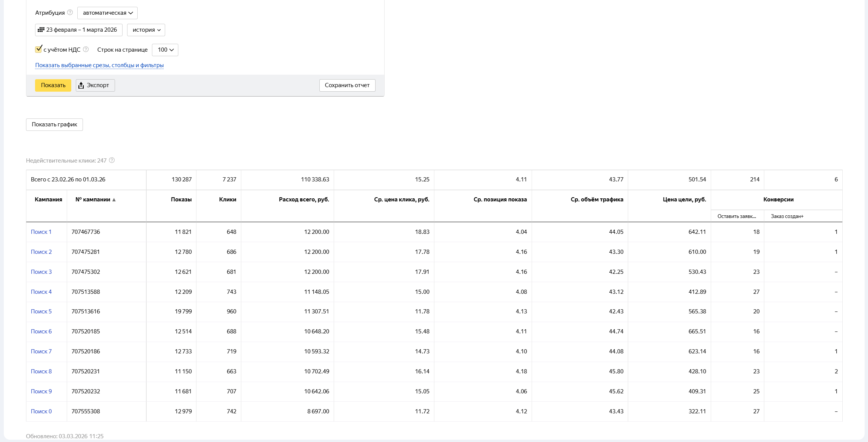Sort by Клики column header

228,200
